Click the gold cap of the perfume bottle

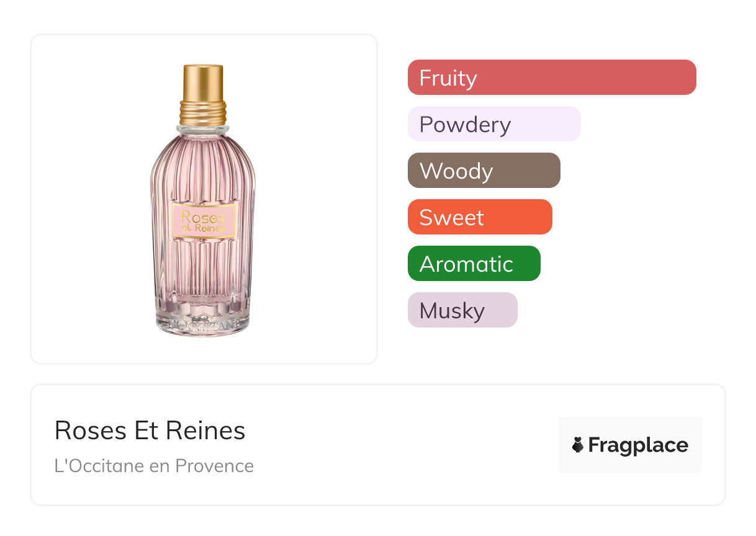click(203, 81)
